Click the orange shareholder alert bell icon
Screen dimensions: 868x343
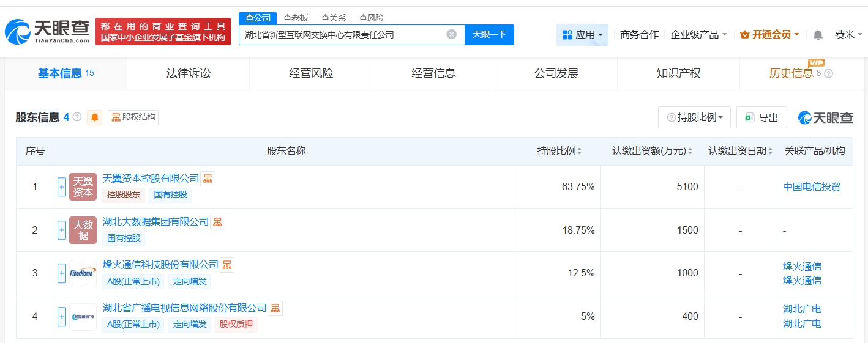[x=95, y=117]
